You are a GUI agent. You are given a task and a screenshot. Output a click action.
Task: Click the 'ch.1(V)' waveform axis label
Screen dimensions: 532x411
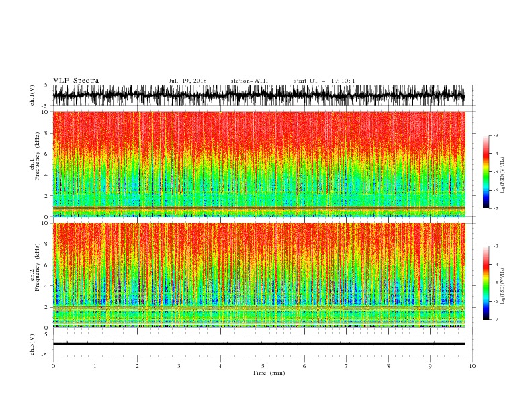coord(32,95)
